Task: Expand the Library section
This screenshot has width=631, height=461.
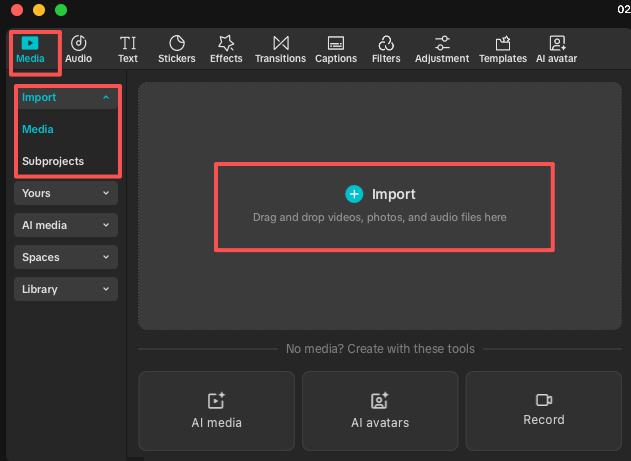Action: click(66, 289)
